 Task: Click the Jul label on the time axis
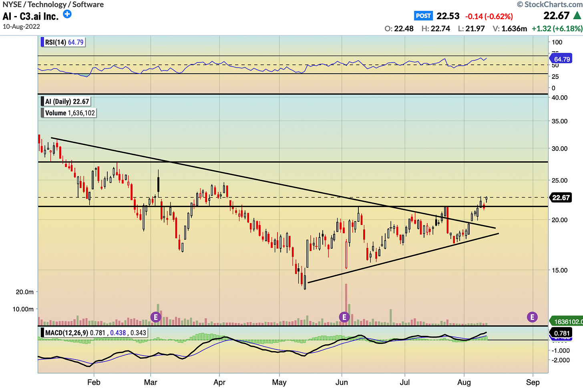405,382
